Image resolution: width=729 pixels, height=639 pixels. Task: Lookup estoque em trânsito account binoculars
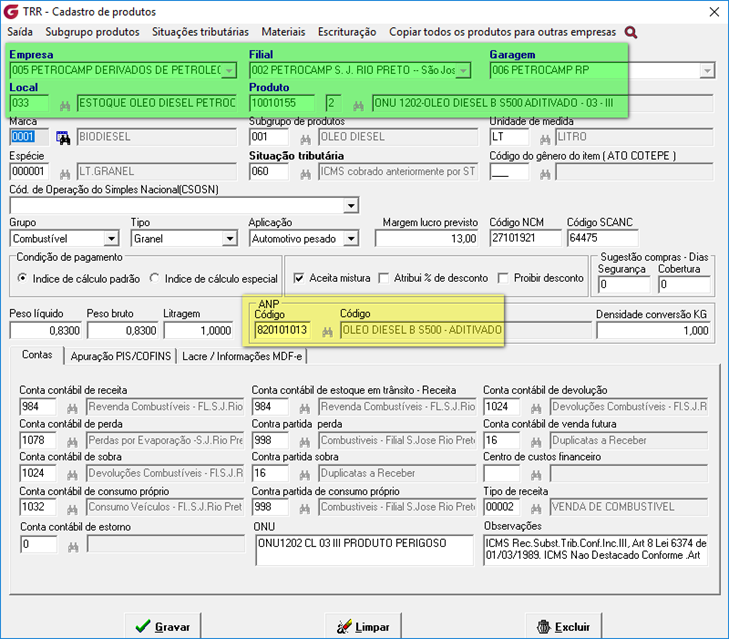pos(305,408)
